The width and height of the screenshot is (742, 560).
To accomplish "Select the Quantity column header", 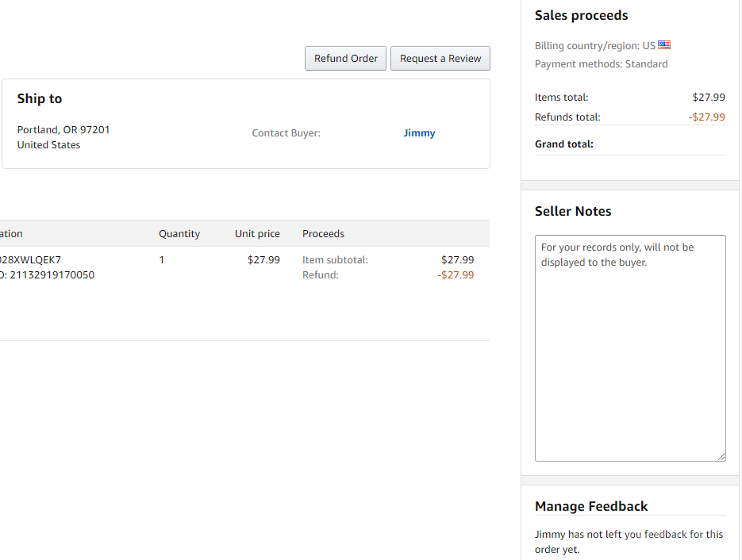I will [179, 234].
